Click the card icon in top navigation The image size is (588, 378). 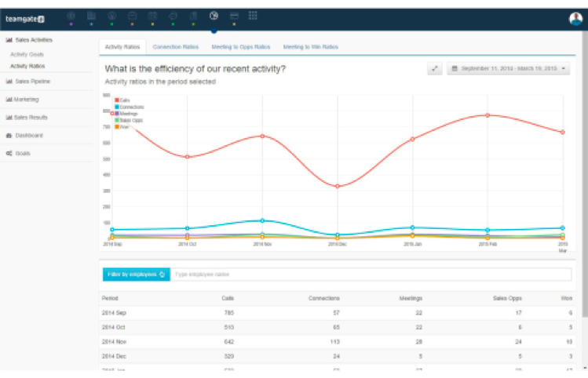pos(234,16)
